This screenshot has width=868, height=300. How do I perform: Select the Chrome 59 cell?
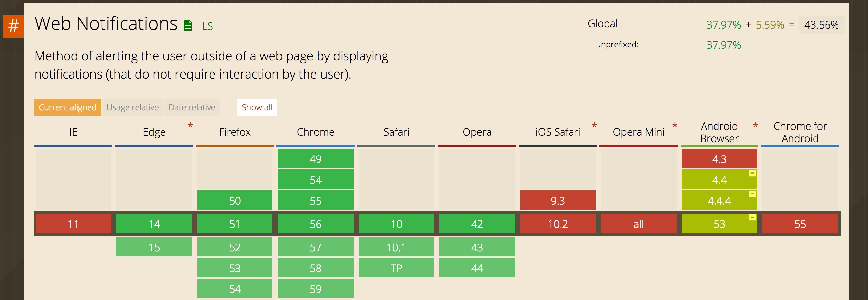click(315, 289)
